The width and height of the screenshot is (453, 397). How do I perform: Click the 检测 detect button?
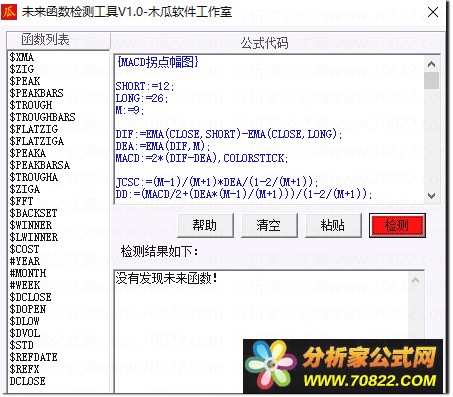pos(397,226)
